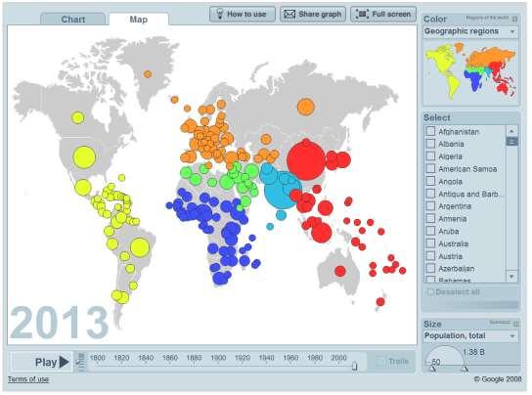Tick the Angola checkbox
The image size is (532, 395).
click(430, 181)
